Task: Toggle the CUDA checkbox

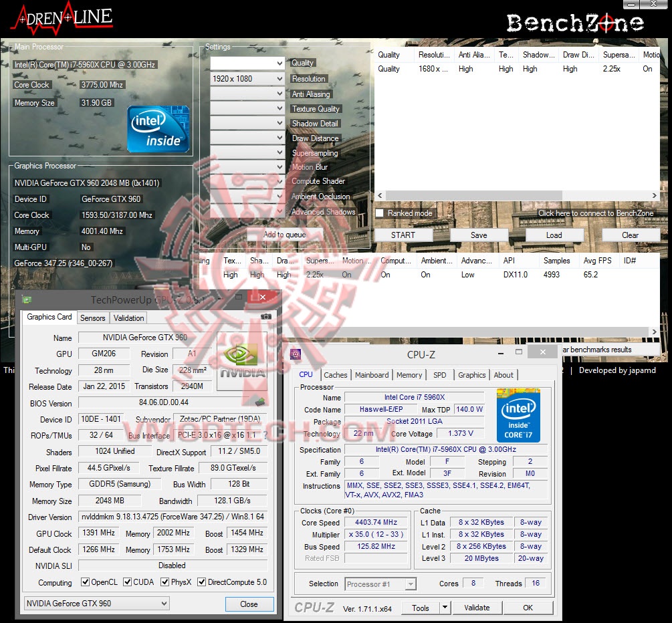Action: pos(127,582)
